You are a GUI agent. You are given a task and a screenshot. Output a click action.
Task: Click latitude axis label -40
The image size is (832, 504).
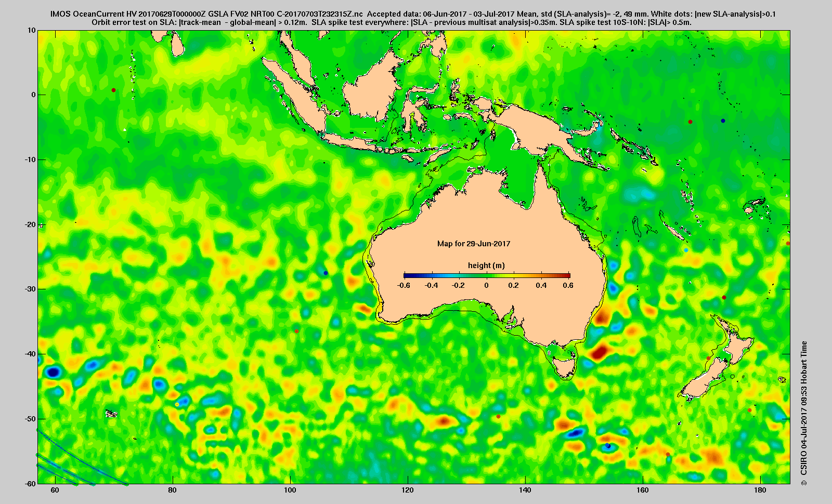tap(31, 354)
